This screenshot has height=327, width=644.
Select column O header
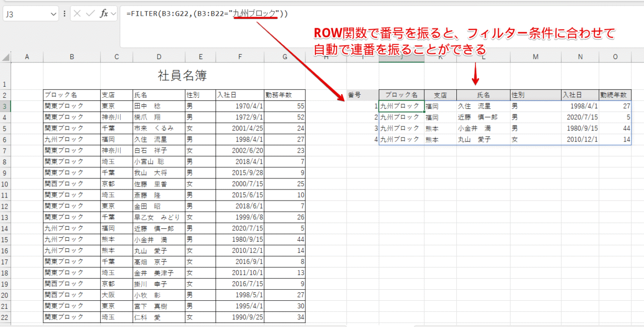(x=615, y=57)
